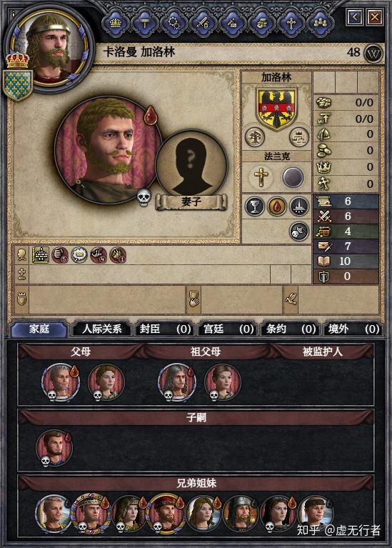Open the dynasty tree icon under coat of arms
The width and height of the screenshot is (392, 548).
tap(255, 136)
